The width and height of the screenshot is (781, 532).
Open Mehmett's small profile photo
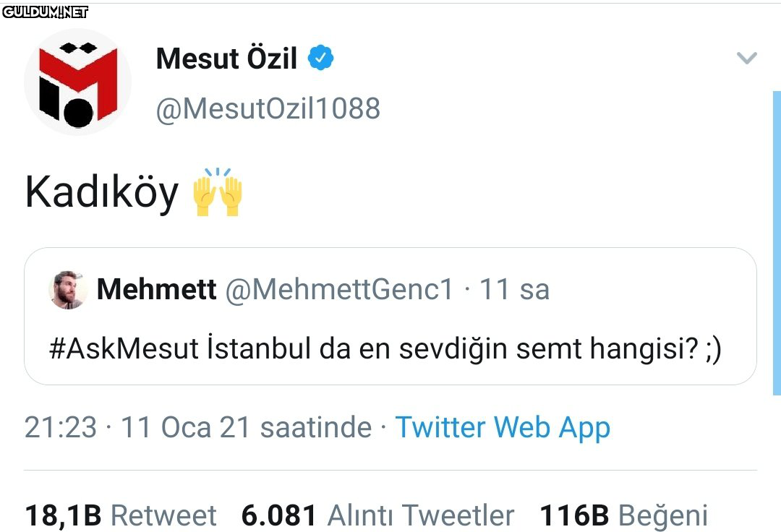[x=68, y=291]
